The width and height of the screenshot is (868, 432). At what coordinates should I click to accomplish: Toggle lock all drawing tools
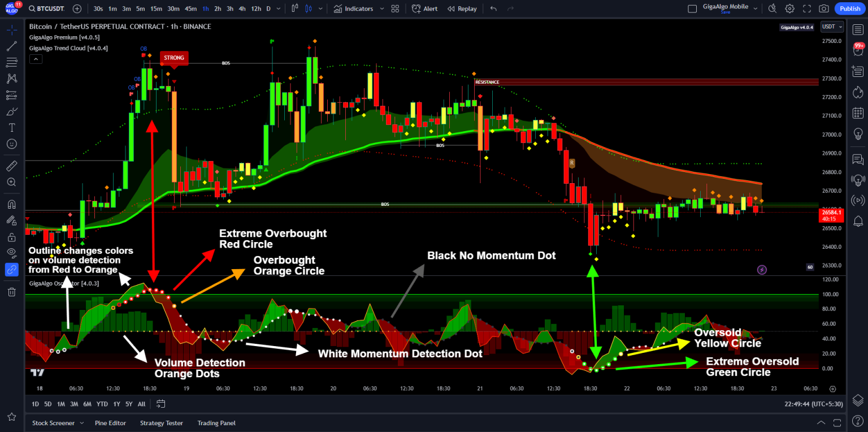tap(11, 237)
